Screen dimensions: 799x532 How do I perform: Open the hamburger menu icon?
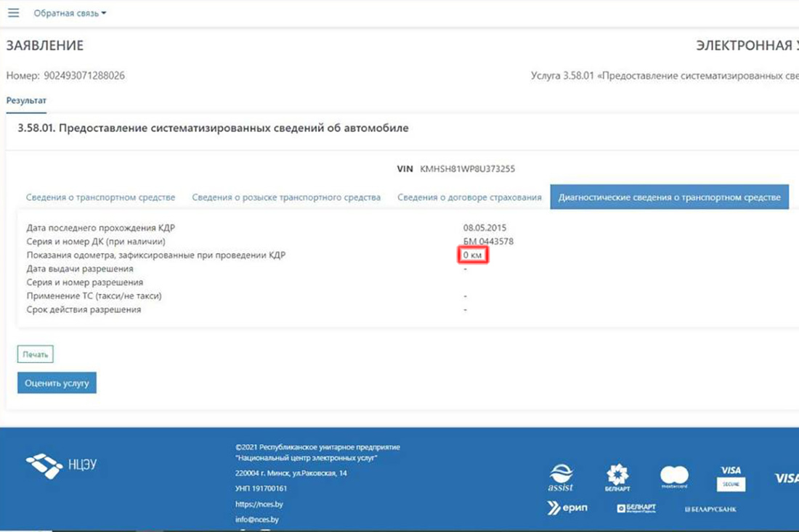pos(13,13)
